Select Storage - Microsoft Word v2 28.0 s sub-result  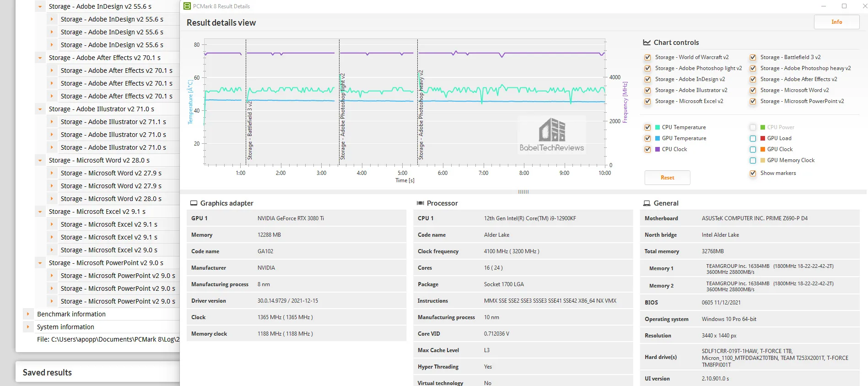click(x=111, y=199)
